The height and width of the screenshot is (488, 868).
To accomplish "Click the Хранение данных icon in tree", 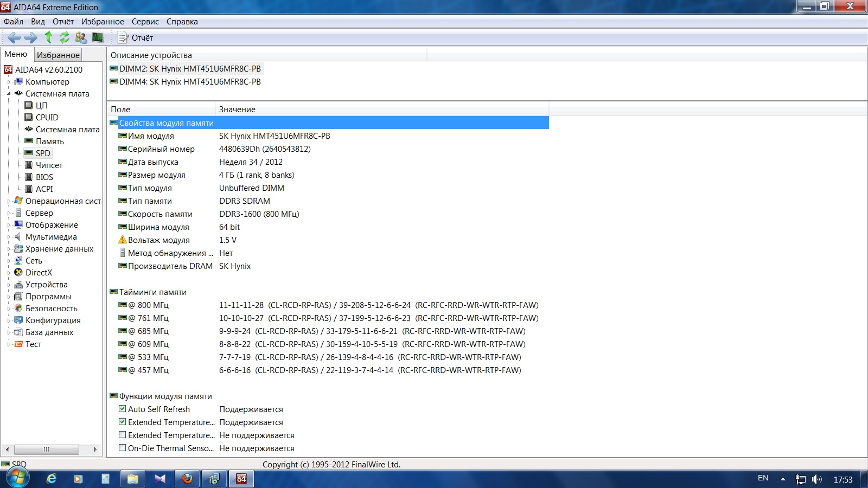I will pyautogui.click(x=18, y=248).
